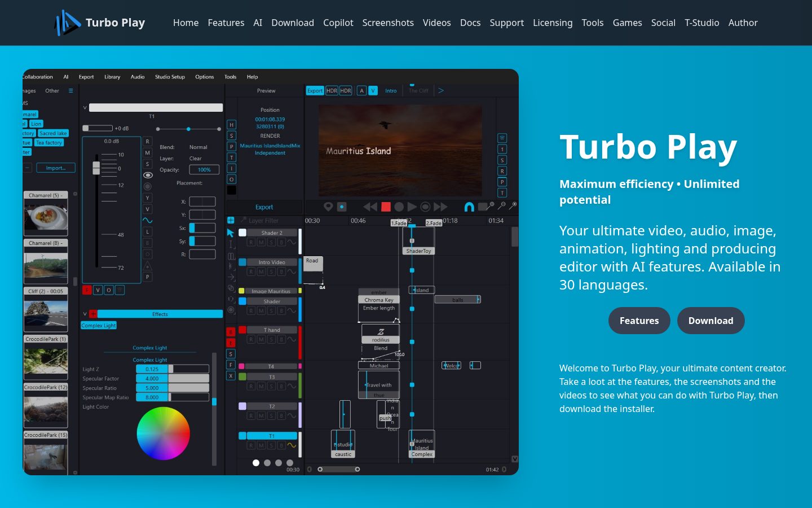The image size is (812, 508).
Task: Click the blue sine wave icon in channel strip
Action: coord(147,220)
